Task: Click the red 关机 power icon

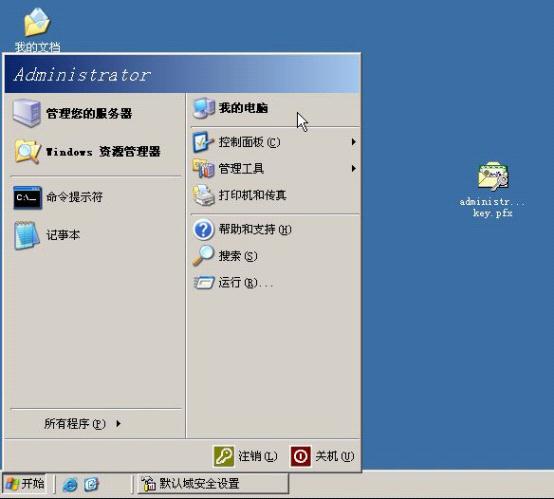Action: 301,456
